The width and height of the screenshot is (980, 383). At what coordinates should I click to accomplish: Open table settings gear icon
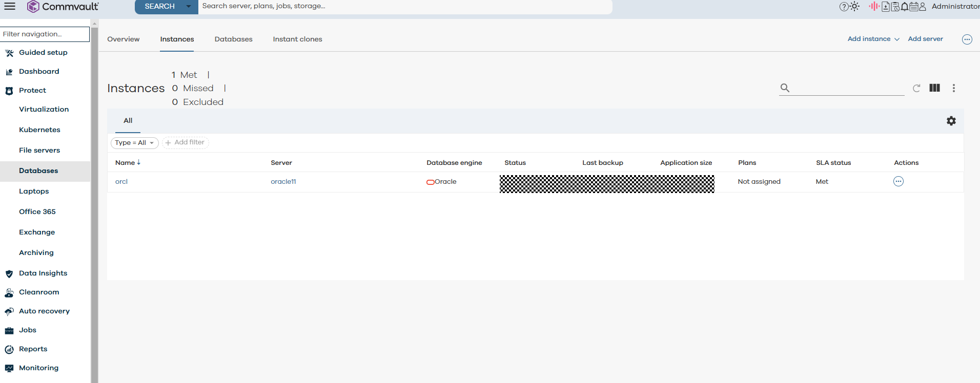click(951, 121)
